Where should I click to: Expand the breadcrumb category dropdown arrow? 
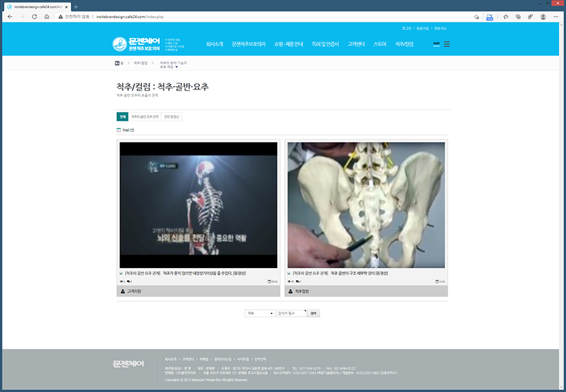[x=176, y=66]
